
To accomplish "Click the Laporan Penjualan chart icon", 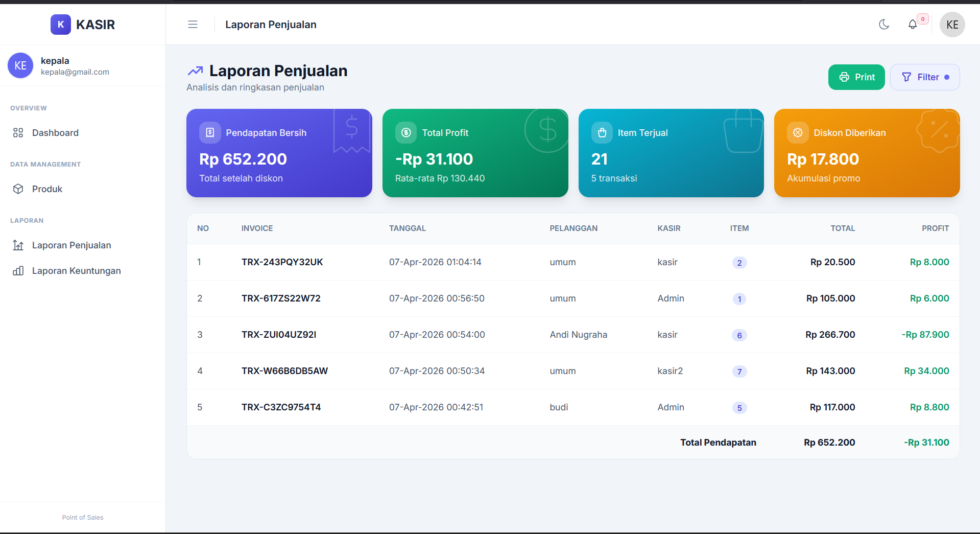I will coord(18,245).
